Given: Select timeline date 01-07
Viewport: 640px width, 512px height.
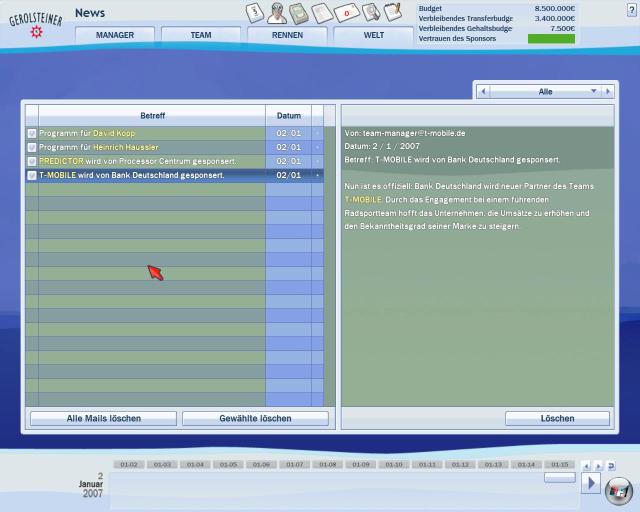Looking at the screenshot, I should [x=294, y=465].
